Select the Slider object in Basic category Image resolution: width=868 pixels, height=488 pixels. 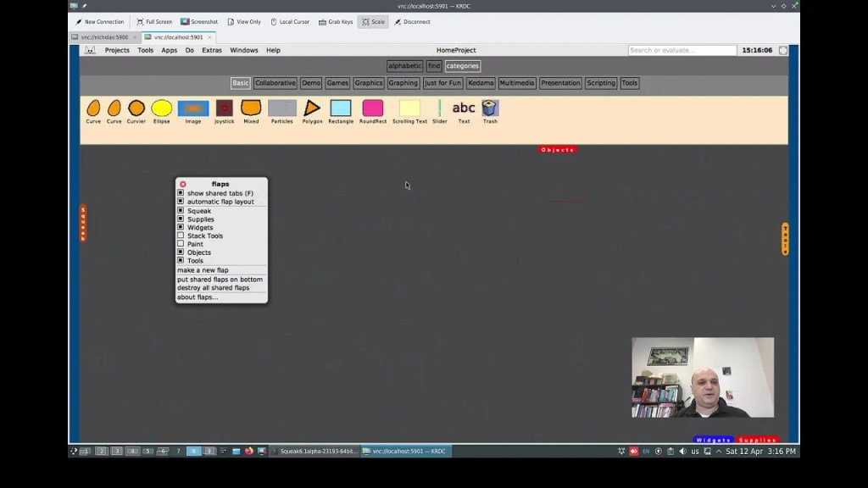click(439, 108)
